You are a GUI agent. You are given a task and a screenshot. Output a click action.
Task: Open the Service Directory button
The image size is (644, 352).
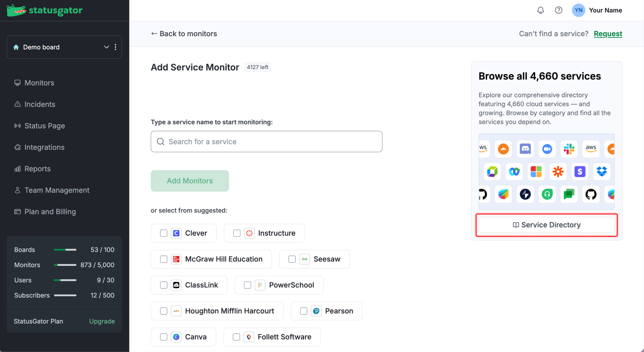click(546, 225)
